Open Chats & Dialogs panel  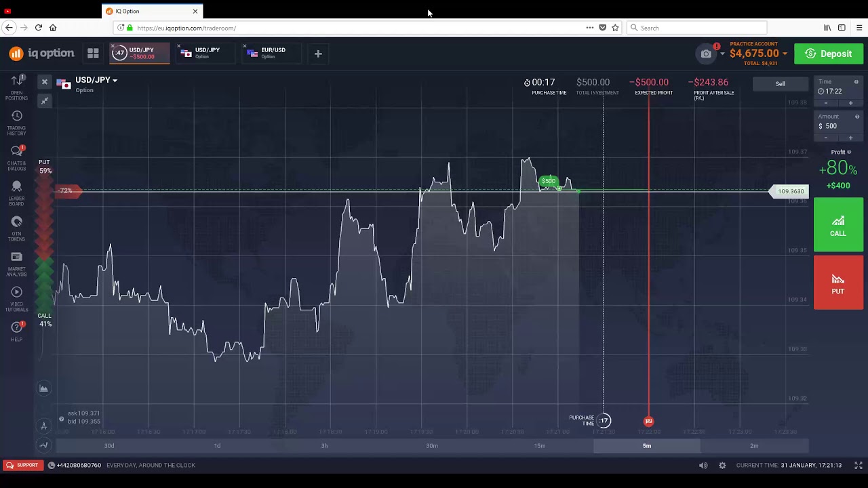[x=16, y=158]
